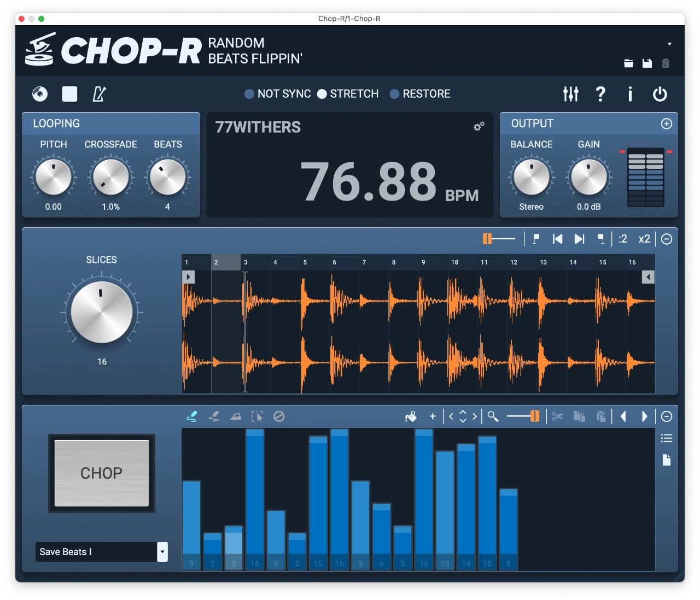
Task: Open the mixer sliders icon in top bar
Action: point(570,94)
